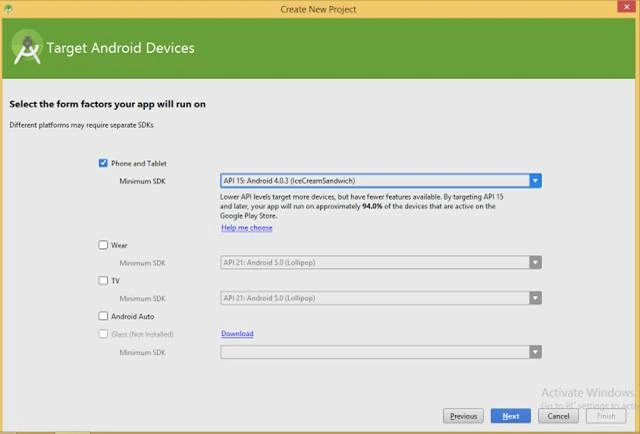Enable the Wear form factor checkbox
This screenshot has width=640, height=434.
103,245
